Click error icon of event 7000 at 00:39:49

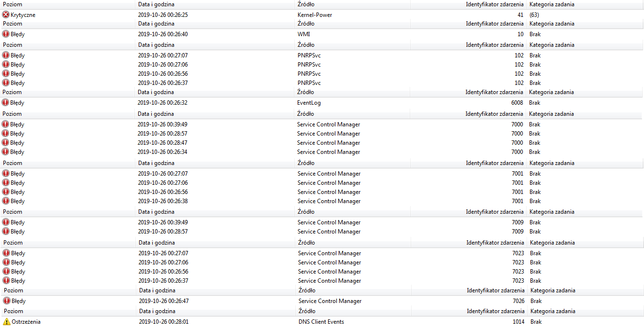point(6,124)
